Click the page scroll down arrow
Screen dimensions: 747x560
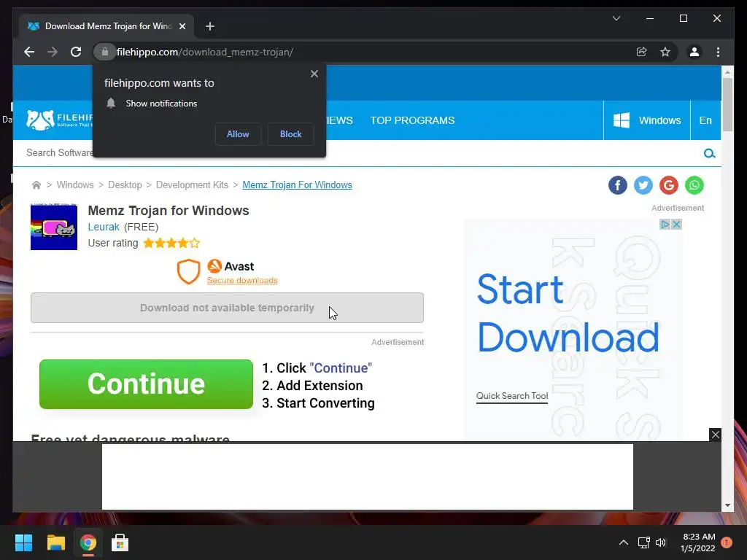[727, 505]
